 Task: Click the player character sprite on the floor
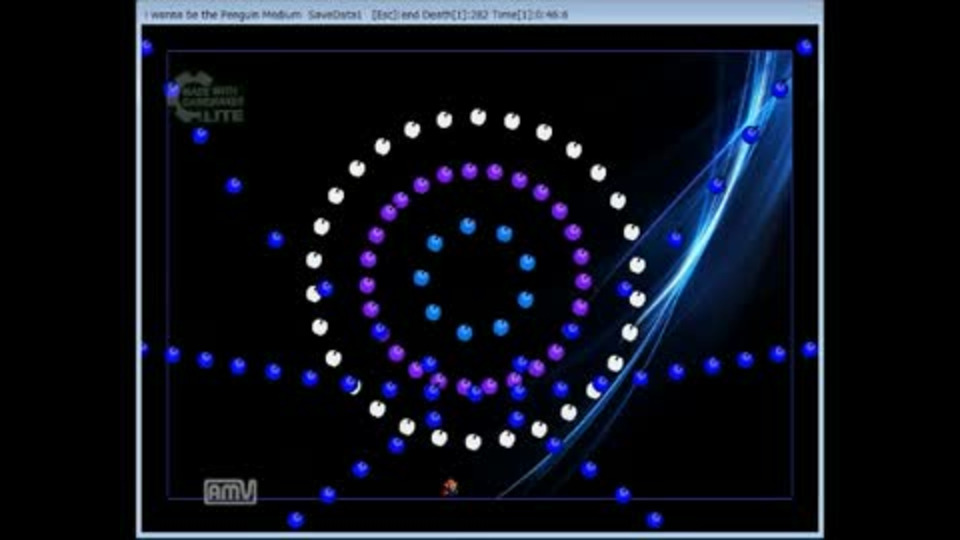tap(450, 487)
